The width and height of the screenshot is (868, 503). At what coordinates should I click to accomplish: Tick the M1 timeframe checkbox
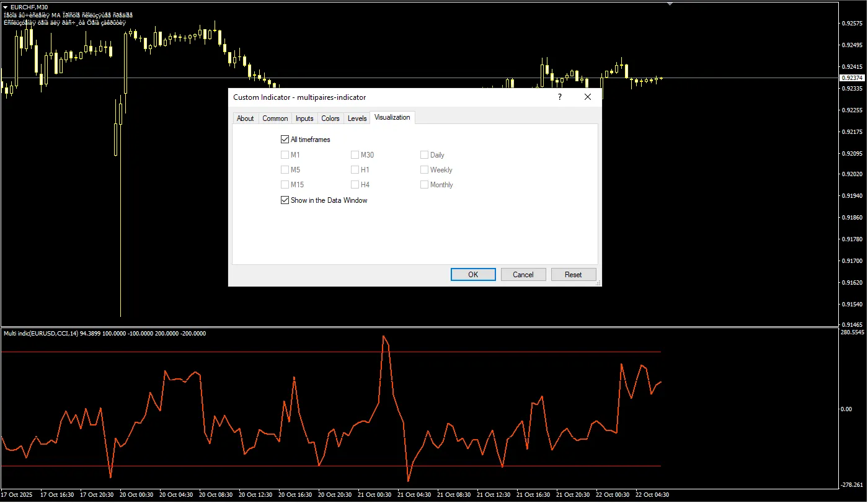pos(285,155)
